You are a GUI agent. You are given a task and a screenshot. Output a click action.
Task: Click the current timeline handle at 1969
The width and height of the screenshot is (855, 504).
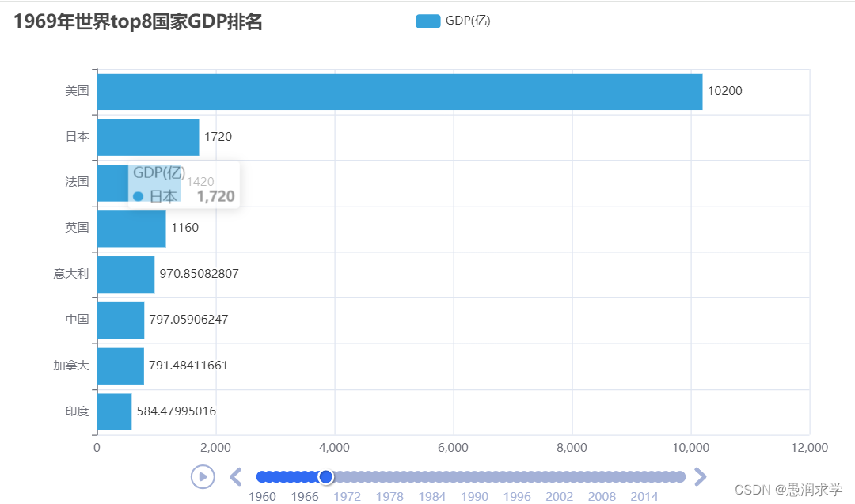click(326, 477)
